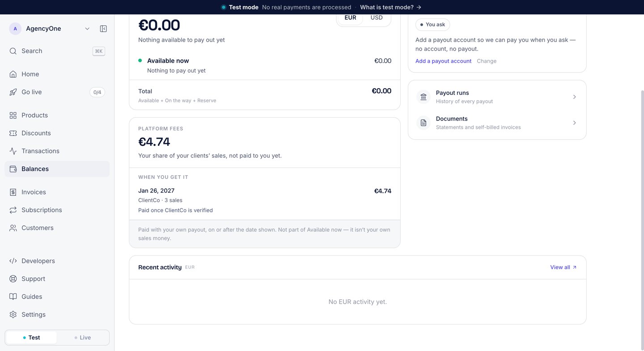Image resolution: width=644 pixels, height=351 pixels.
Task: Click the 0/4 Go live badge
Action: pos(97,92)
